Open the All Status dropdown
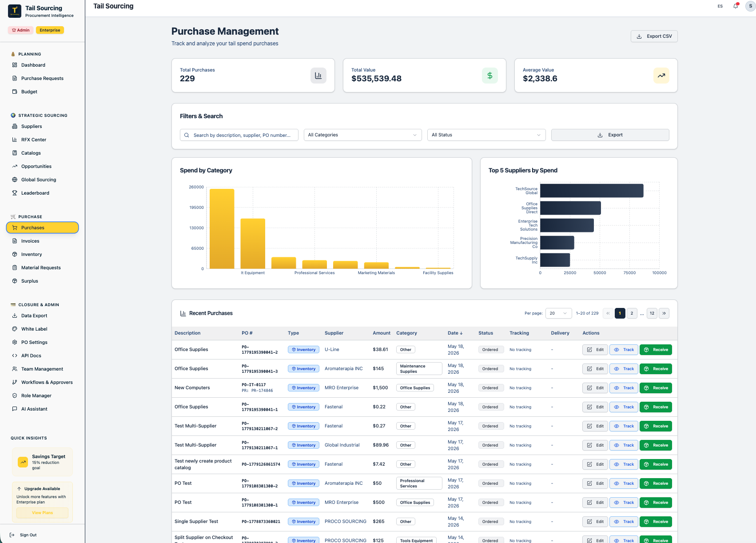756x543 pixels. pos(486,135)
